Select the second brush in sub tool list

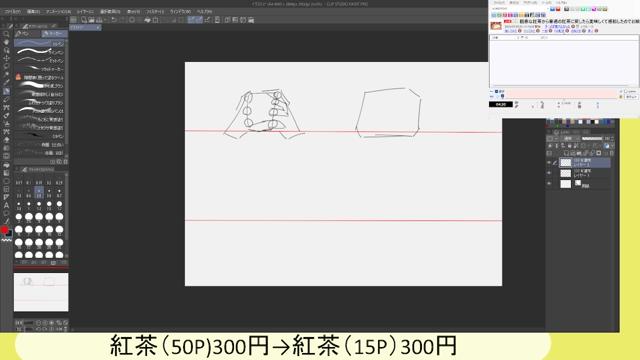click(x=40, y=52)
